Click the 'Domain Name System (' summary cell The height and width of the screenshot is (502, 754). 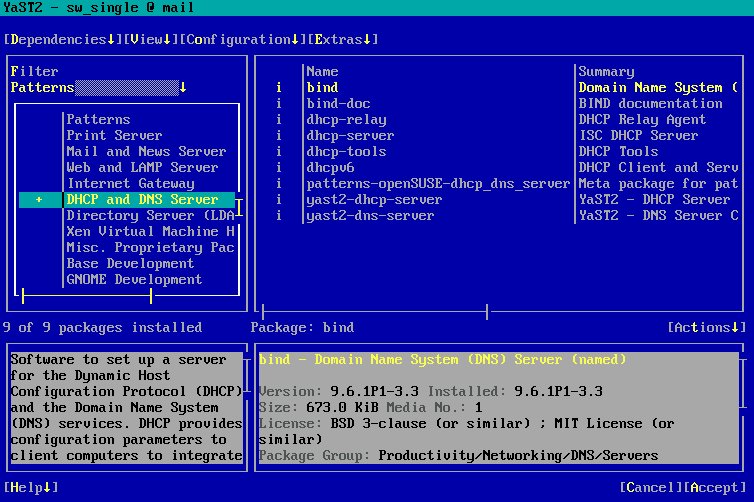coord(658,88)
